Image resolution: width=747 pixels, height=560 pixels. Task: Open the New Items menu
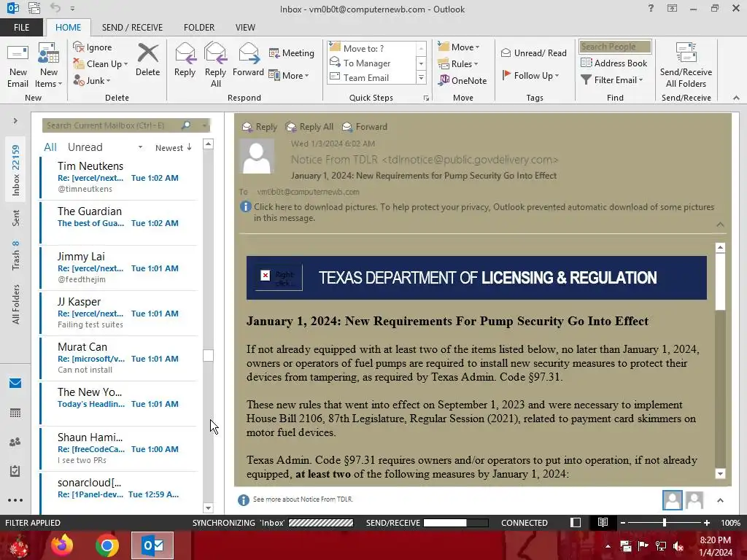click(49, 65)
